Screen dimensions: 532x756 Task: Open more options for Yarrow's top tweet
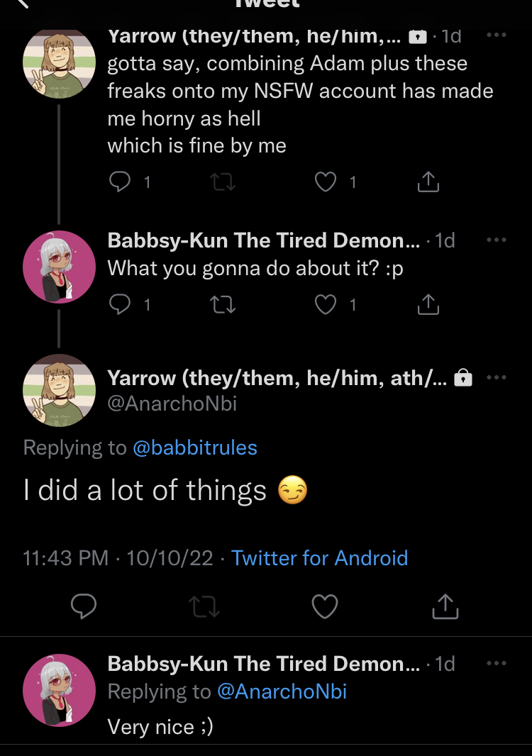pos(497,35)
